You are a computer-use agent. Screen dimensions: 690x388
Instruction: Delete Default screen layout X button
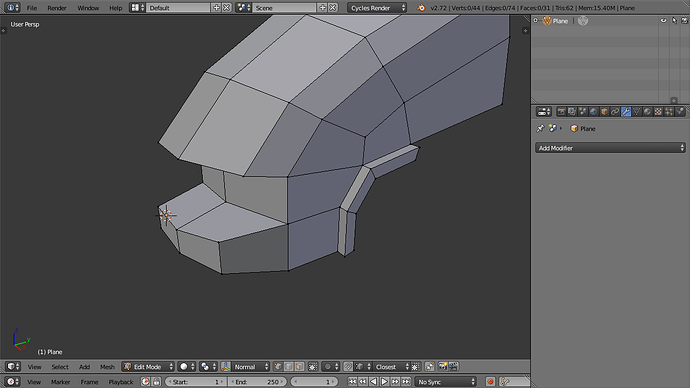[x=226, y=7]
